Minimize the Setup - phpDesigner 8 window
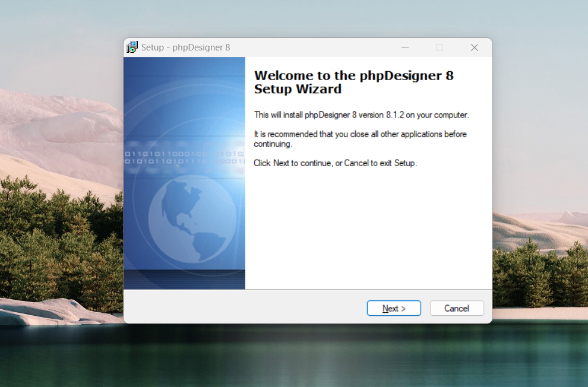This screenshot has height=387, width=588. [x=405, y=47]
